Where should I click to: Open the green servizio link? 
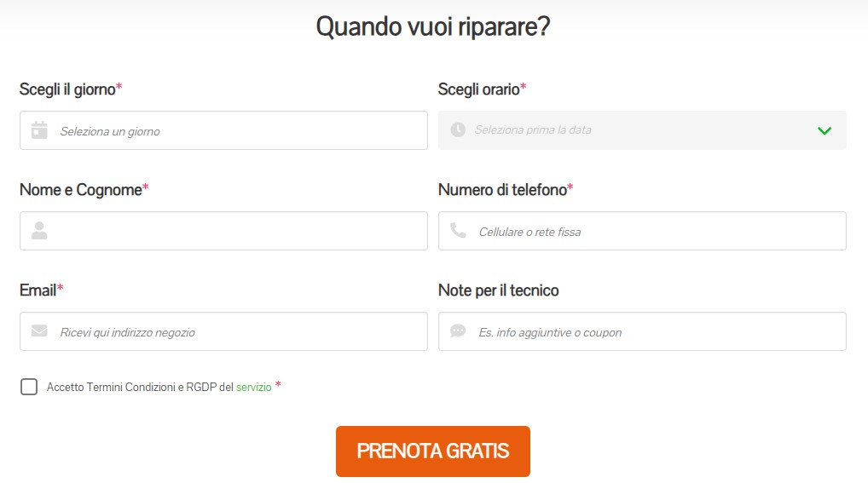click(x=254, y=388)
